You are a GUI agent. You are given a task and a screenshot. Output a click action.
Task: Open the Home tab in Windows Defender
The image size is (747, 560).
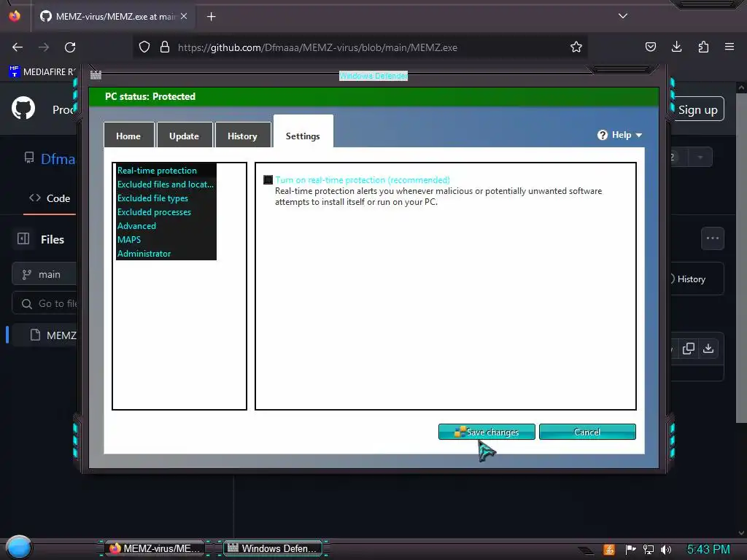coord(128,136)
